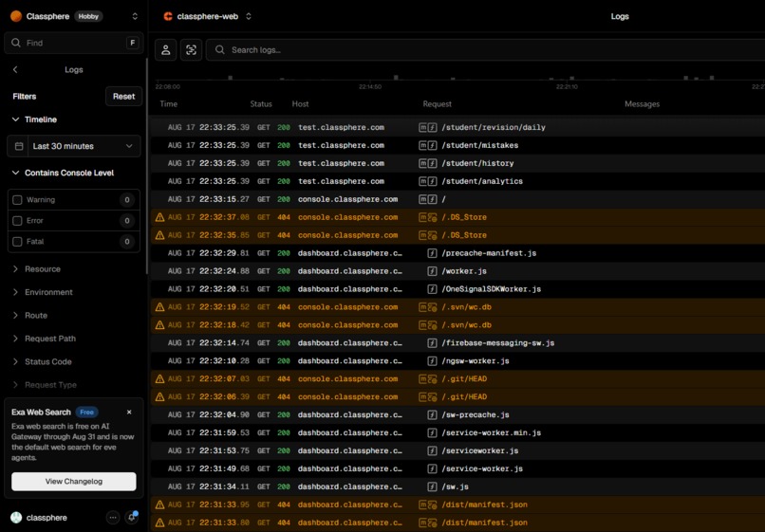The height and width of the screenshot is (532, 765).
Task: Enable the Fatal level checkbox
Action: 18,242
